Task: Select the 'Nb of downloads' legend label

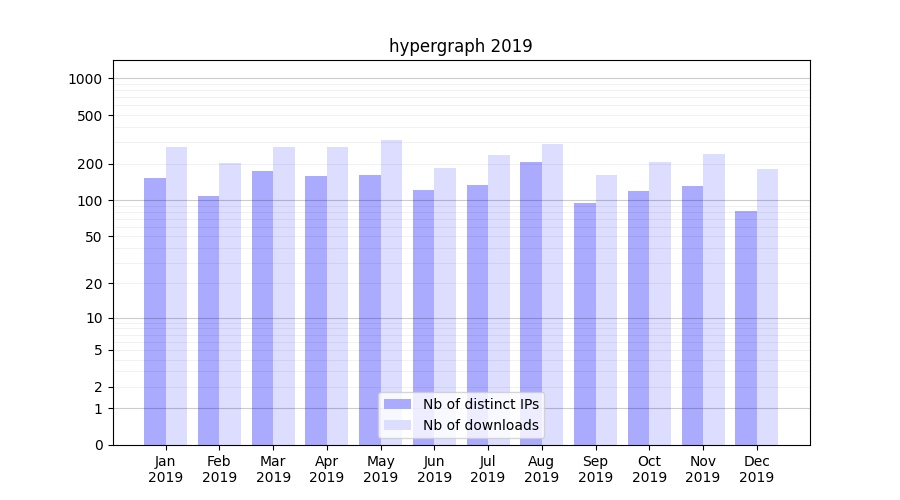Action: click(x=480, y=425)
